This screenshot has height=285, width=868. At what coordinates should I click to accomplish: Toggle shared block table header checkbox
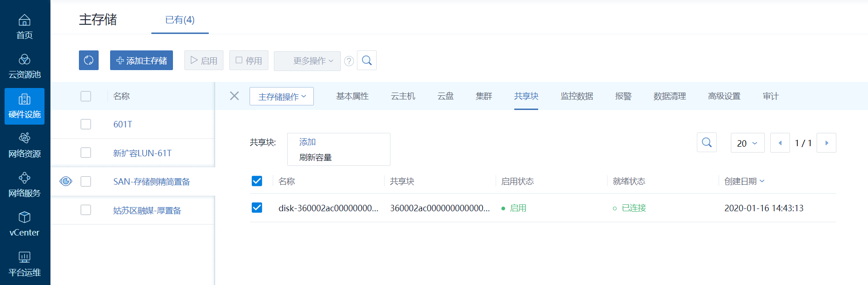pos(257,181)
